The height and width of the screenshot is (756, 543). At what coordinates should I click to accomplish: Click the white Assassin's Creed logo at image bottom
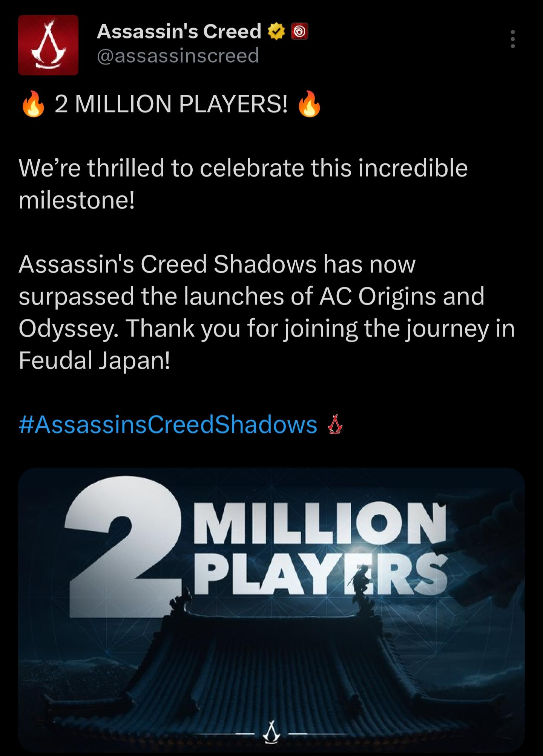click(271, 733)
